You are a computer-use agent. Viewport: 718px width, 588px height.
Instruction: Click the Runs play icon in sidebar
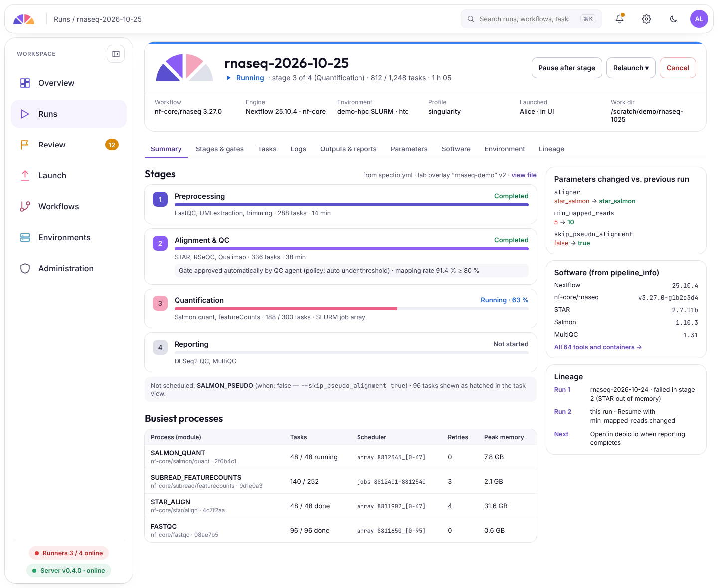pyautogui.click(x=25, y=114)
